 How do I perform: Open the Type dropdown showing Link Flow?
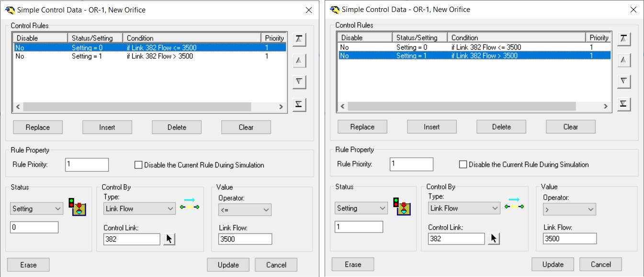[x=139, y=208]
